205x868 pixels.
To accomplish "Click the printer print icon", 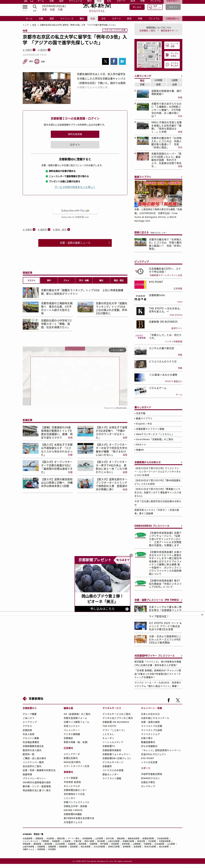I will tap(37, 62).
